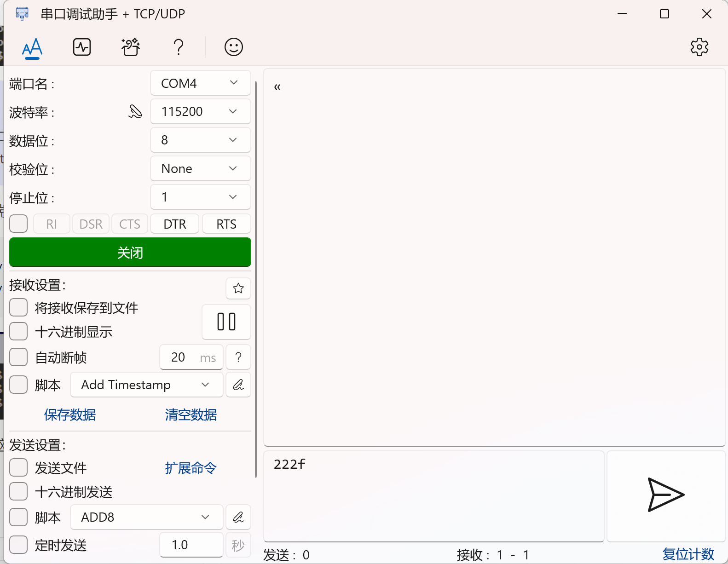Open the 115200 baud rate dropdown

[200, 112]
